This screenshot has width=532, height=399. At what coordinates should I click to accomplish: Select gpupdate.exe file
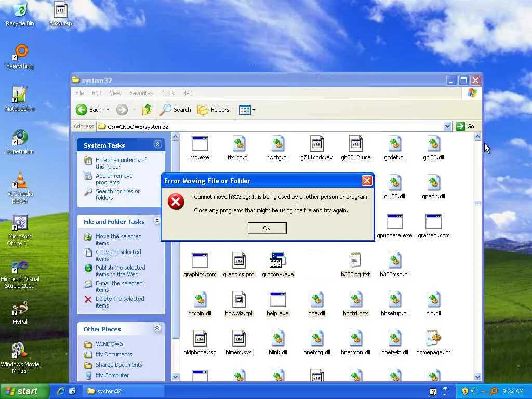pos(395,227)
